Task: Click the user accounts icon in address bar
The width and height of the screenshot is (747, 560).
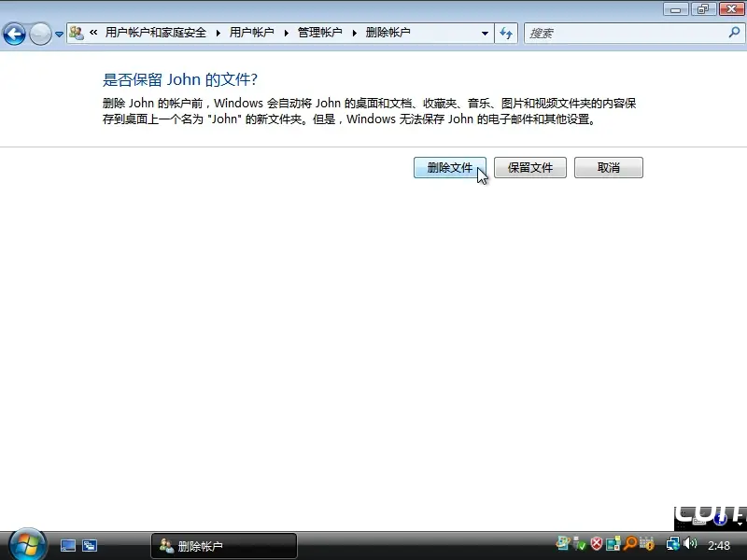Action: tap(77, 33)
